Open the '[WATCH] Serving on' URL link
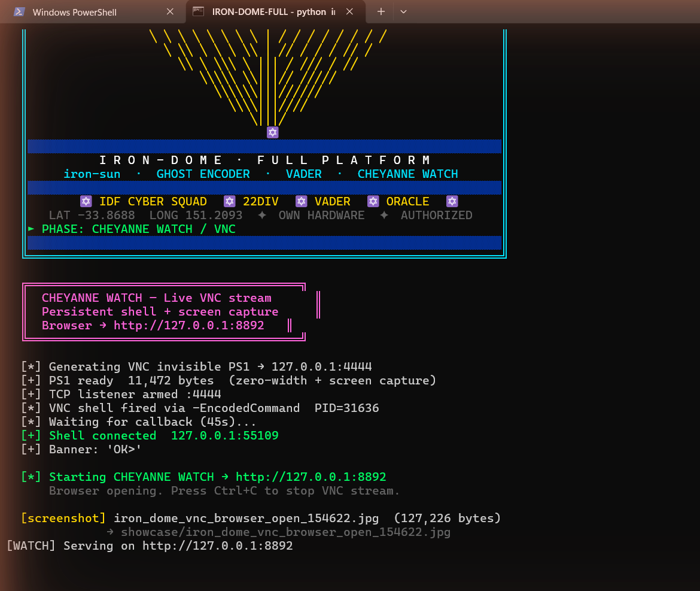Image resolution: width=700 pixels, height=591 pixels. (x=217, y=546)
